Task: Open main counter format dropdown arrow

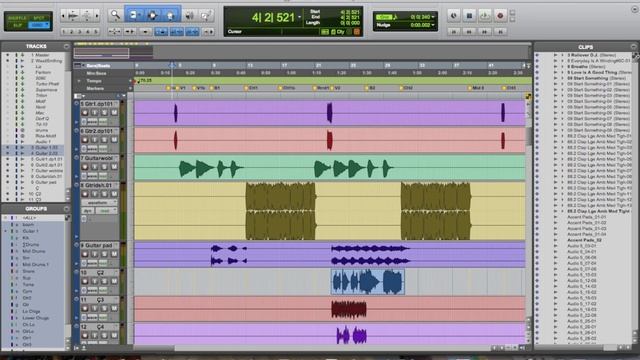Action: [x=300, y=17]
